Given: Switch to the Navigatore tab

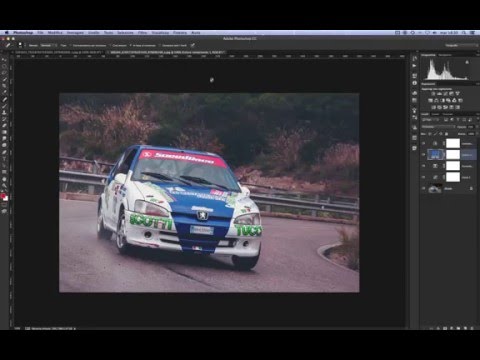Looking at the screenshot, I should [445, 55].
